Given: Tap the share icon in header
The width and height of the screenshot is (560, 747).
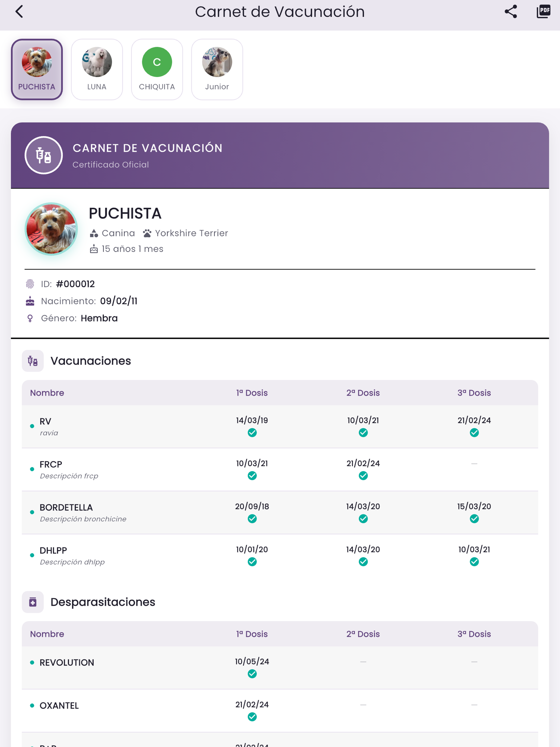Looking at the screenshot, I should 511,11.
